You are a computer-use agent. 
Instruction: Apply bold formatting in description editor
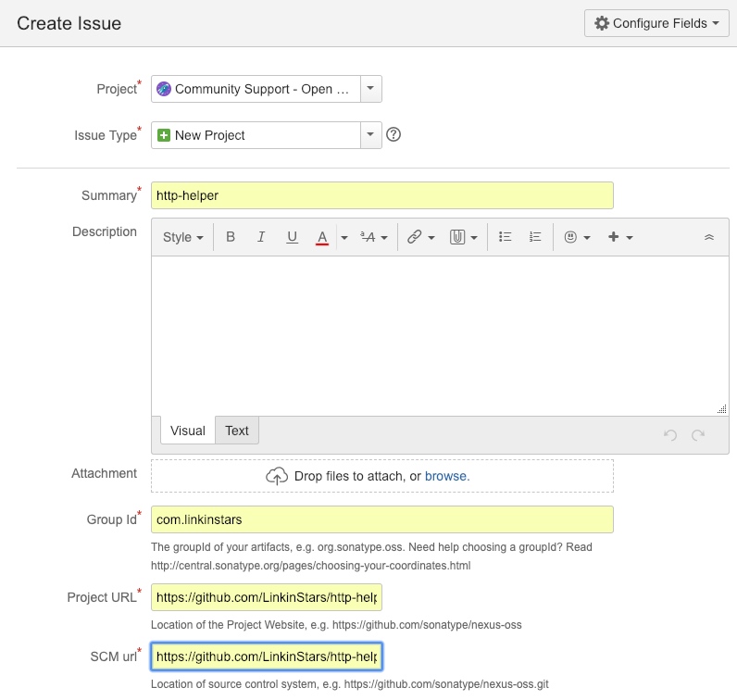[231, 237]
